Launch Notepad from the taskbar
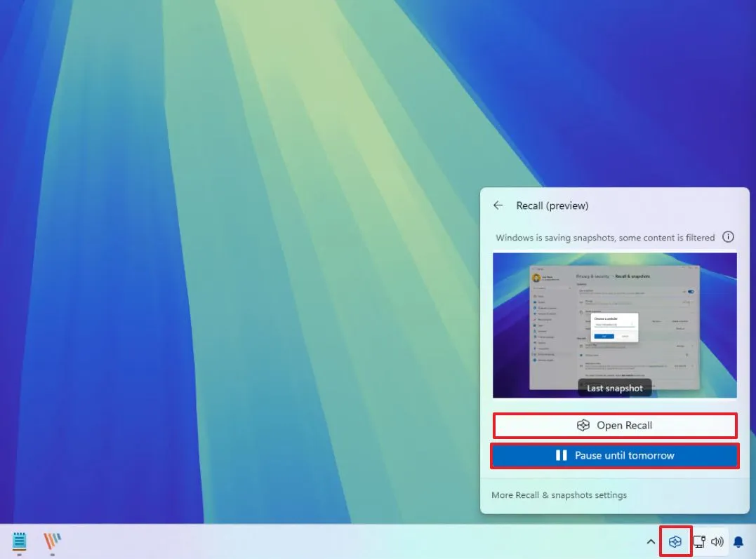This screenshot has height=559, width=756. (x=19, y=541)
